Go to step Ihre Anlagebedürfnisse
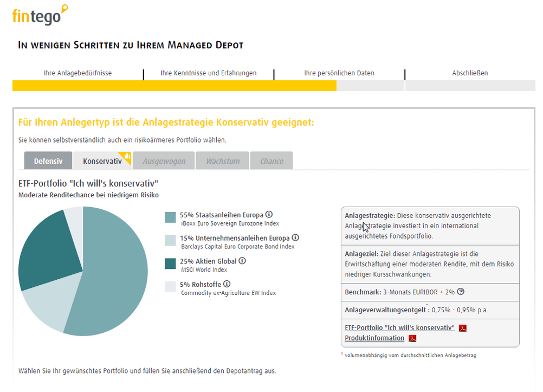543x392 pixels. pyautogui.click(x=77, y=73)
